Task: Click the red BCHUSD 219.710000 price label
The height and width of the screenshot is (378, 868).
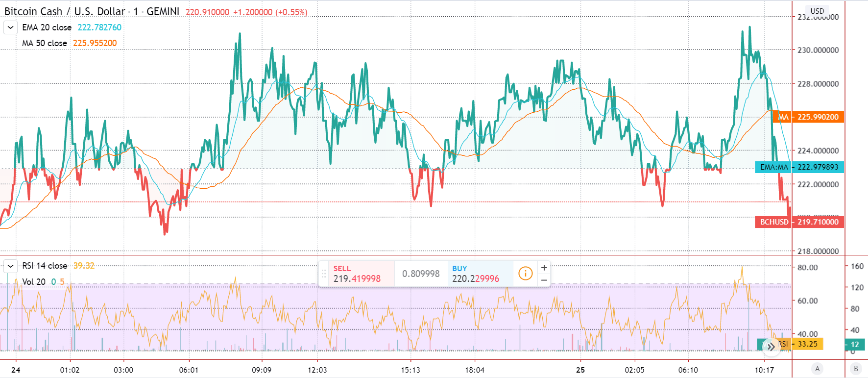Action: (799, 222)
